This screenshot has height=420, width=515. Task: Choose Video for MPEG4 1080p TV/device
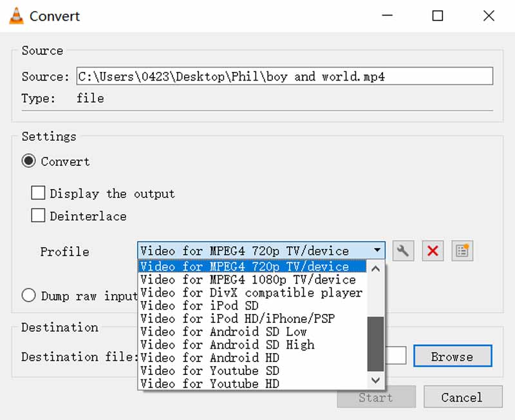(252, 280)
